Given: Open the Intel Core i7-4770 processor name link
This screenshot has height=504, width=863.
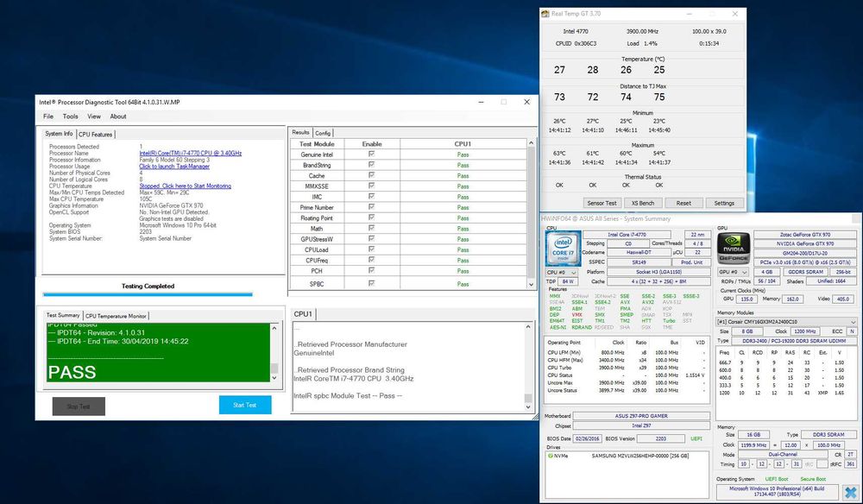Looking at the screenshot, I should [191, 153].
